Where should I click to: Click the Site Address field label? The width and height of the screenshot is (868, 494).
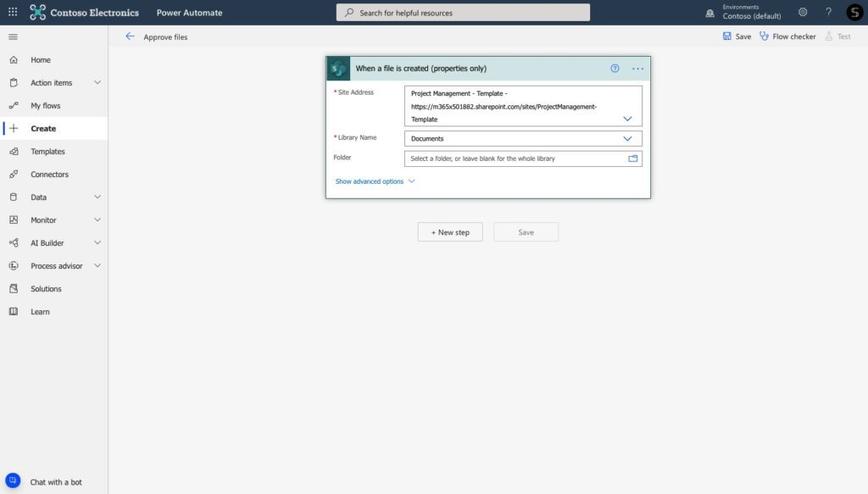click(355, 92)
